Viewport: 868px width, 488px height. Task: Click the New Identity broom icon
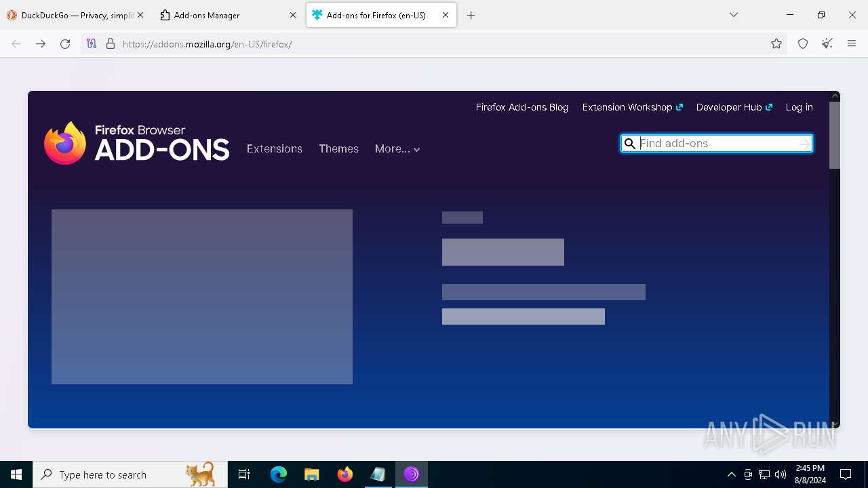coord(827,44)
